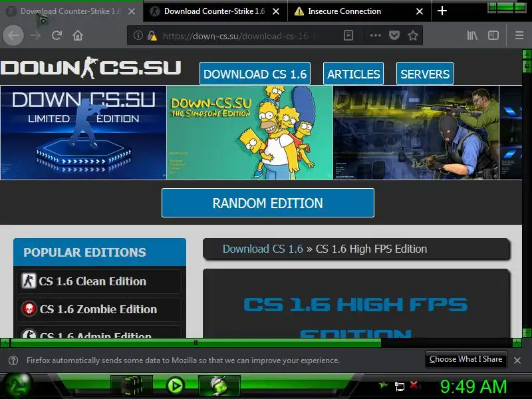Open the ARTICLES menu item

(x=353, y=74)
